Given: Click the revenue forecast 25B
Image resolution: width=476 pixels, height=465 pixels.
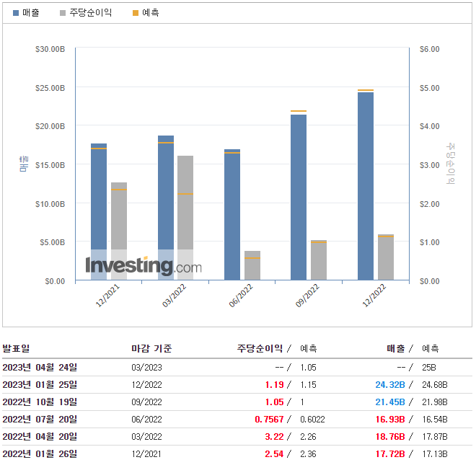Looking at the screenshot, I should click(x=429, y=368).
